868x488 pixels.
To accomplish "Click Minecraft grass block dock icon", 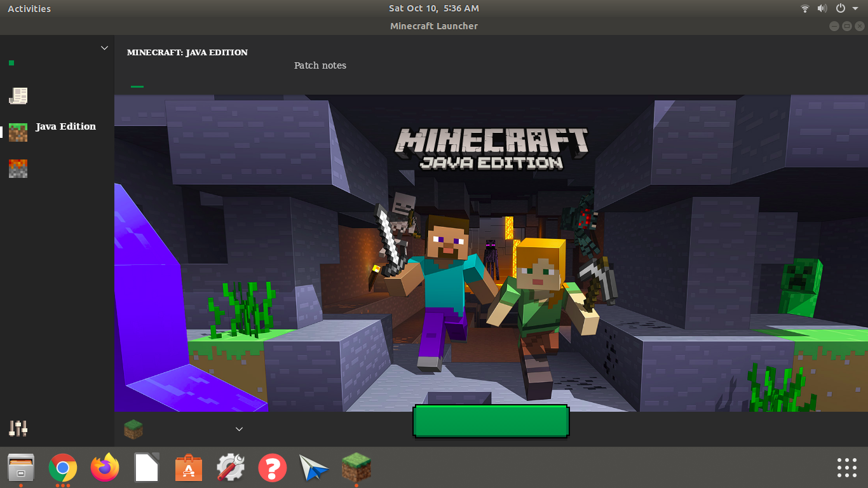I will point(356,468).
